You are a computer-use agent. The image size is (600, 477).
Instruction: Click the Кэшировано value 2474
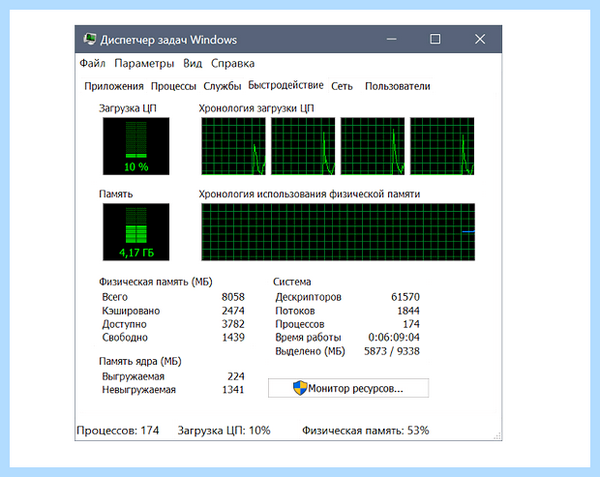tap(233, 311)
